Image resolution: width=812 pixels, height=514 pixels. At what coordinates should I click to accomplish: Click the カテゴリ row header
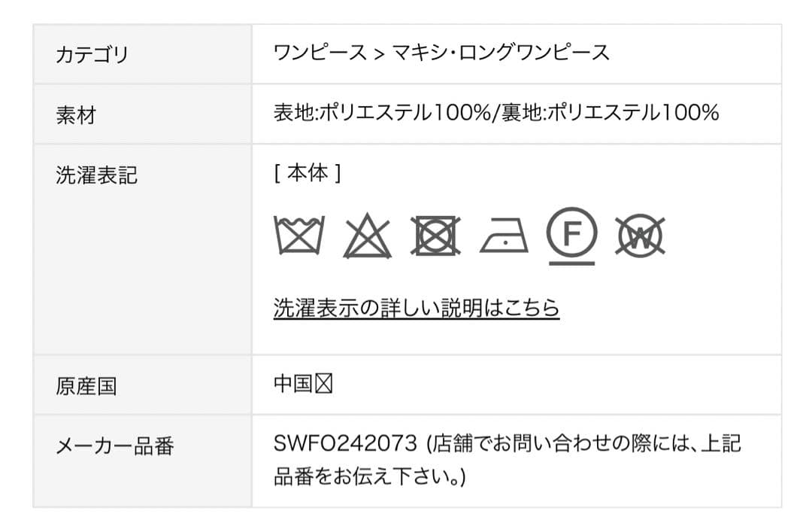point(92,54)
